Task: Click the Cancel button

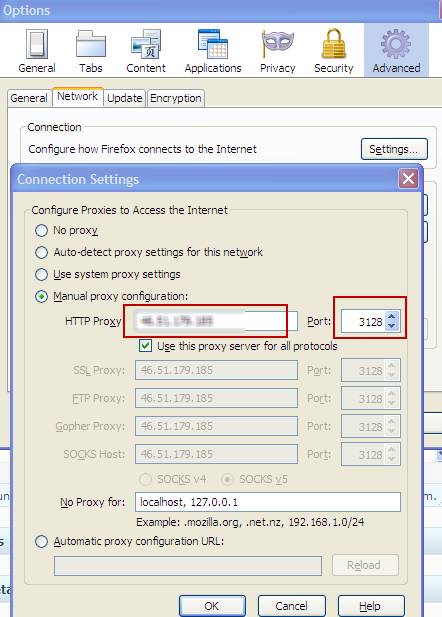Action: pos(291,606)
